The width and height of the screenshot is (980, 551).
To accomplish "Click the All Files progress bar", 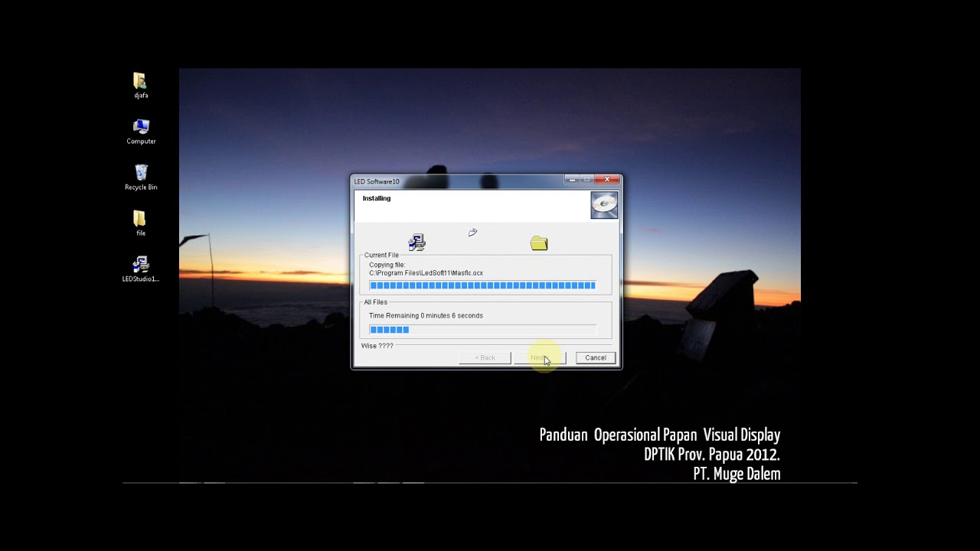I will click(x=482, y=330).
